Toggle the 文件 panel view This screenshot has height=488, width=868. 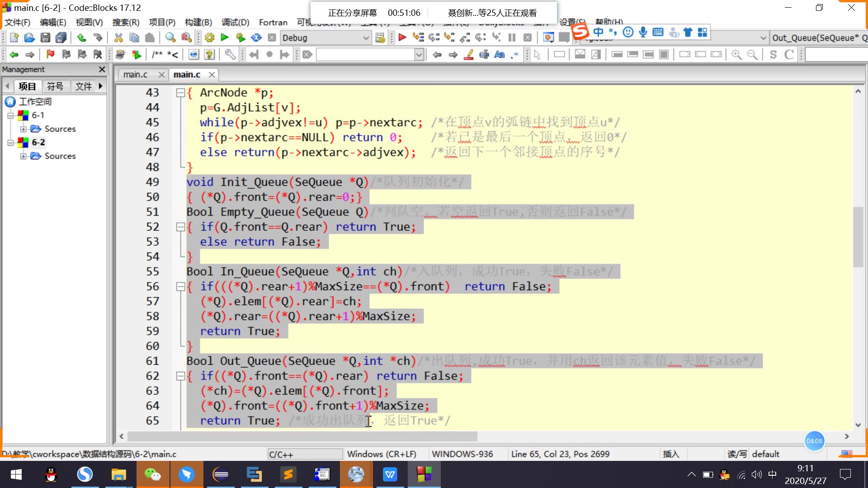pyautogui.click(x=84, y=86)
